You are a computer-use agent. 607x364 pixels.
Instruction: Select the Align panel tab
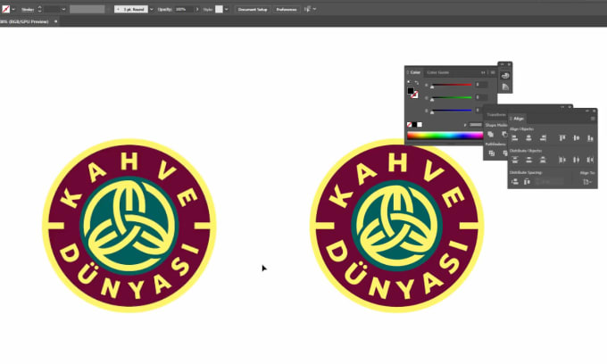[519, 119]
